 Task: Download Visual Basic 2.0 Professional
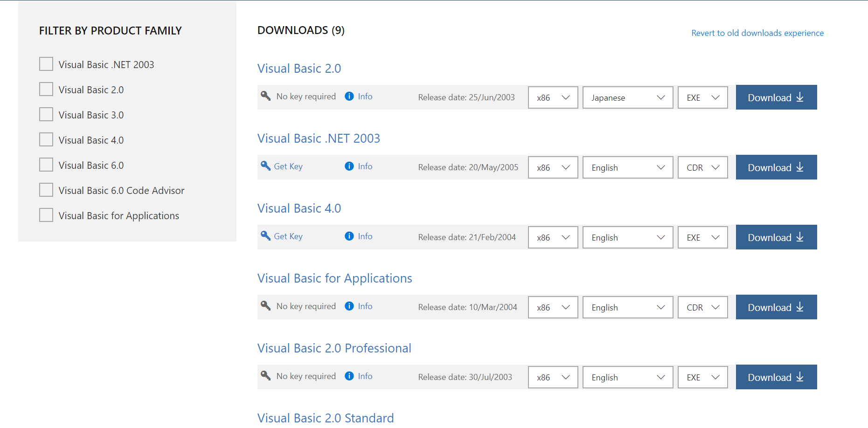tap(777, 377)
